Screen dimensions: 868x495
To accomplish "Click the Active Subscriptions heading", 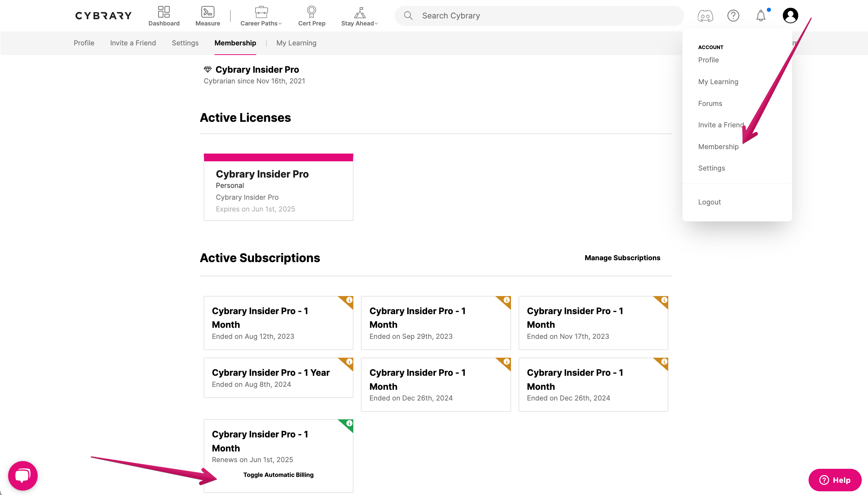I will coord(260,258).
